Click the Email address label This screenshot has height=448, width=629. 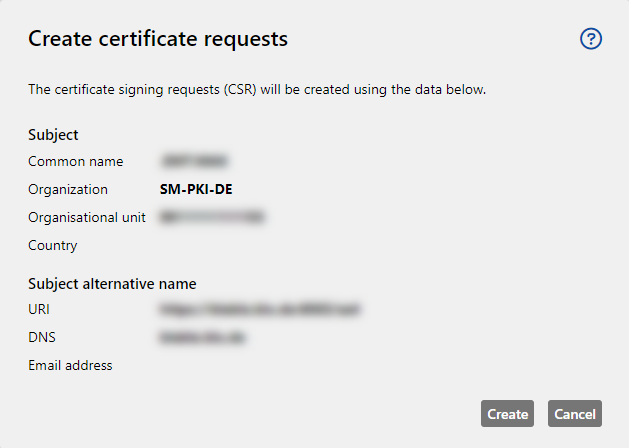coord(70,365)
